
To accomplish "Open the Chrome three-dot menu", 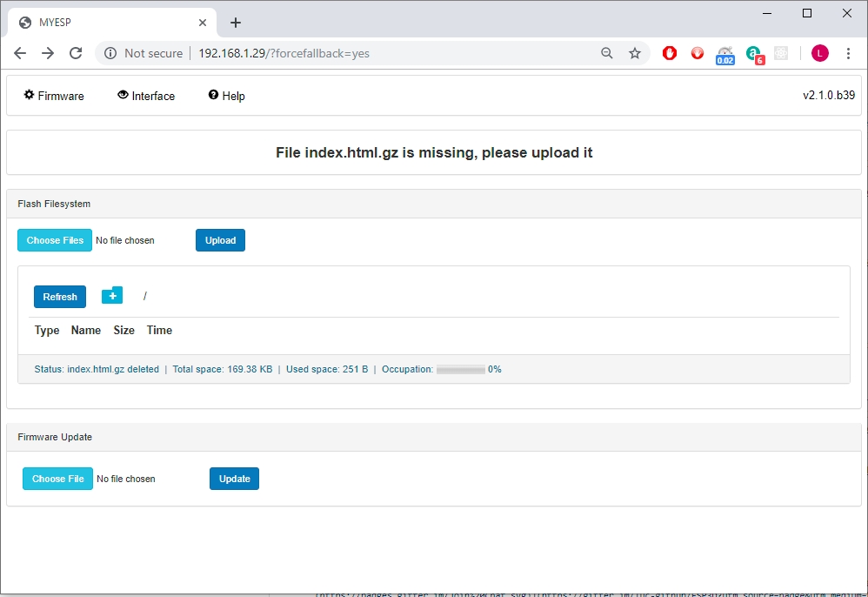I will point(848,53).
